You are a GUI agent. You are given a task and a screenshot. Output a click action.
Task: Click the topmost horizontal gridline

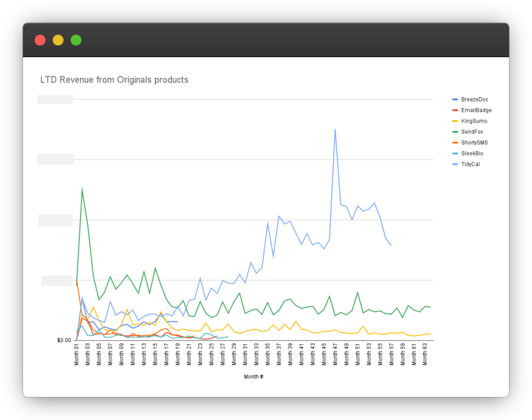pos(255,97)
